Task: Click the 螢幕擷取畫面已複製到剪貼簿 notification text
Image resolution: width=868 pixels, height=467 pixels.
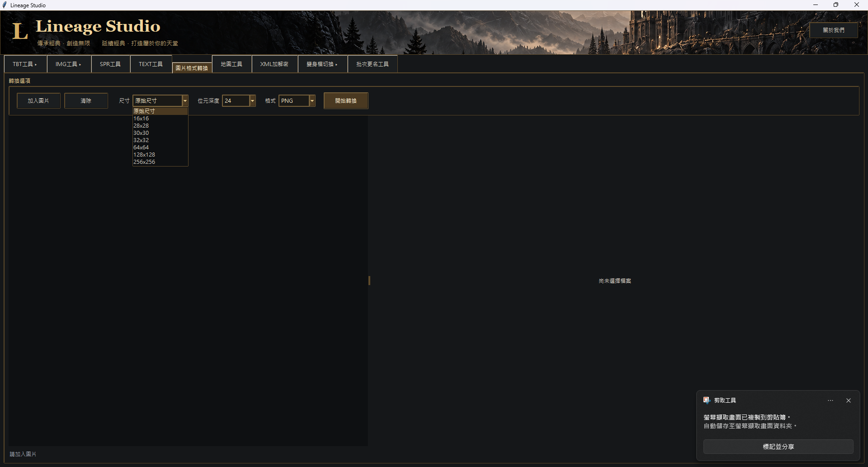Action: click(747, 417)
